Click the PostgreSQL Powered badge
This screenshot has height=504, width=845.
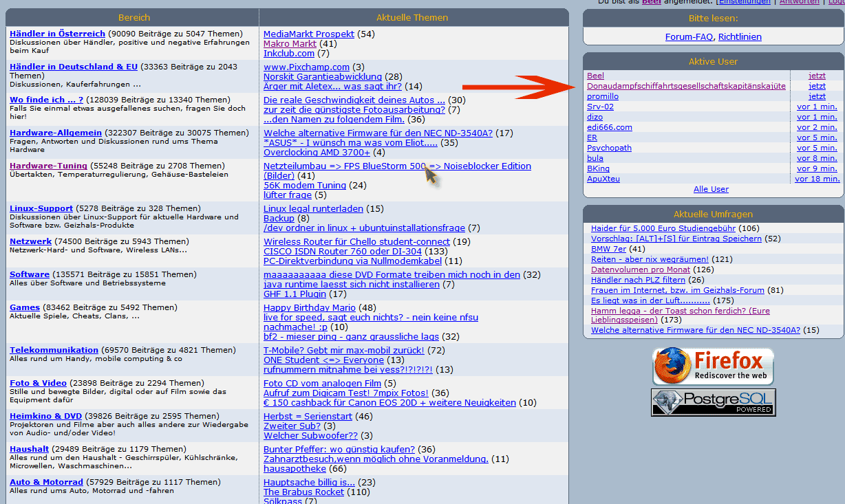pos(714,402)
